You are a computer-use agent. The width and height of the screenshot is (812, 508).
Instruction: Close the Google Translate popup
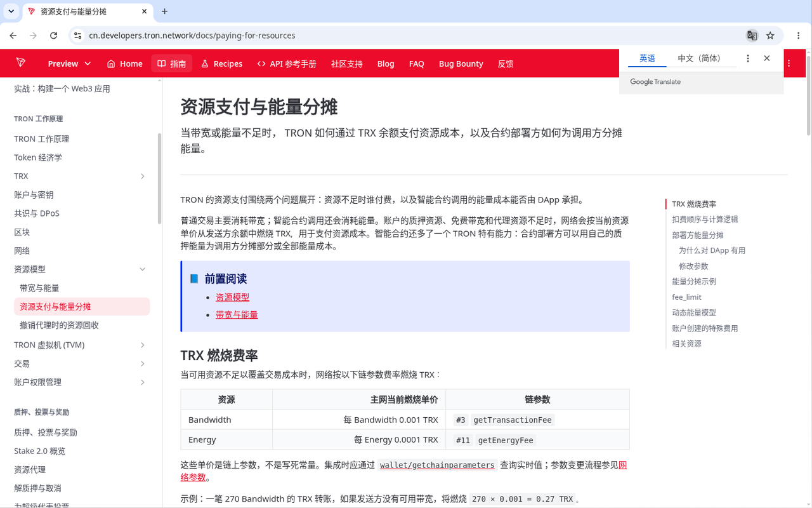(767, 58)
